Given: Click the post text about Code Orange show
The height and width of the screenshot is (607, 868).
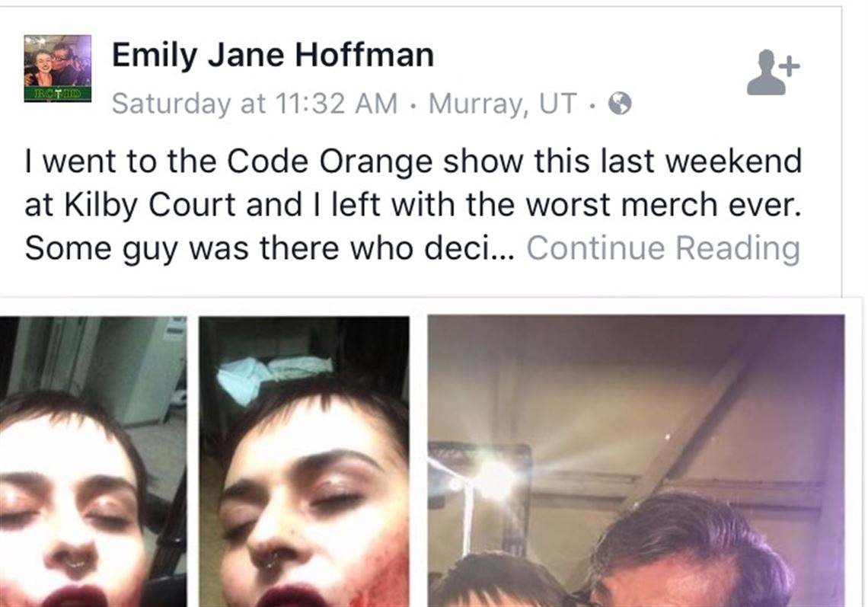Looking at the screenshot, I should click(x=413, y=204).
